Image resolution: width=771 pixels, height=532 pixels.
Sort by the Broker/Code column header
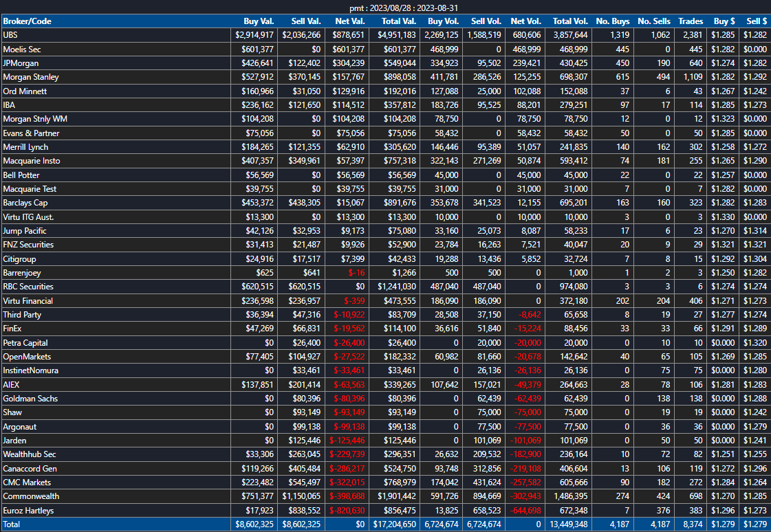[27, 21]
